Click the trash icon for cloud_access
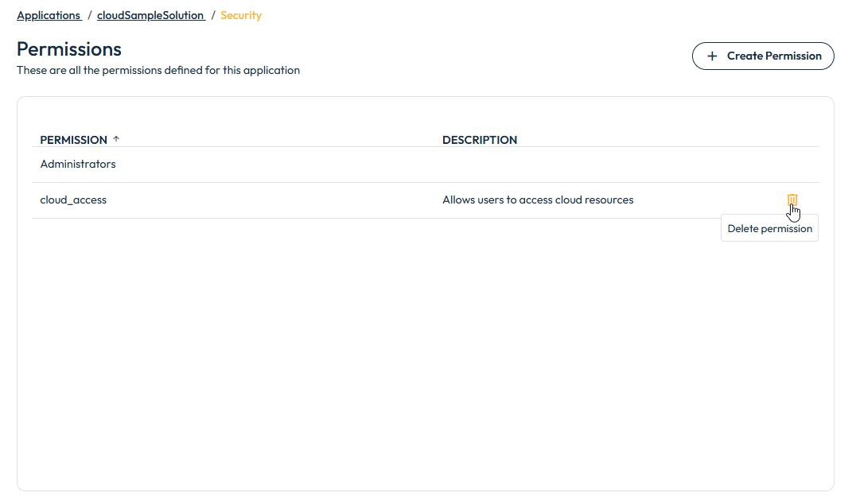The image size is (852, 504). (x=792, y=200)
